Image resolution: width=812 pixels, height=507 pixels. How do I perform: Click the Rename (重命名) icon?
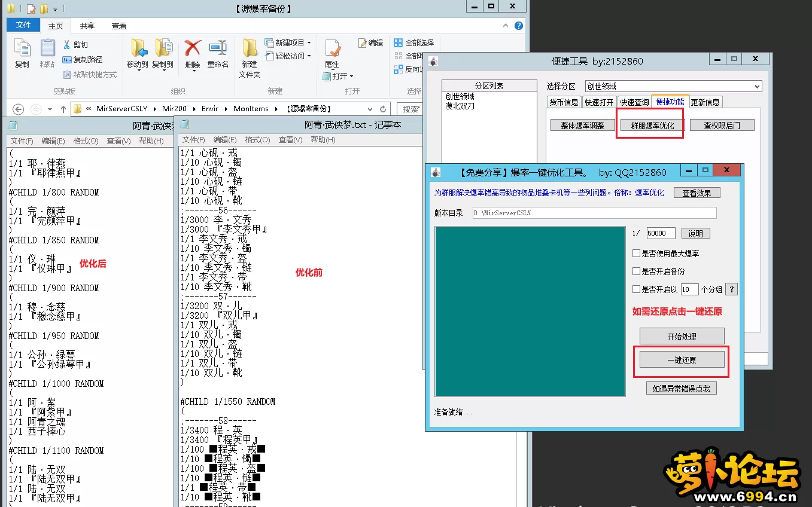coord(218,48)
